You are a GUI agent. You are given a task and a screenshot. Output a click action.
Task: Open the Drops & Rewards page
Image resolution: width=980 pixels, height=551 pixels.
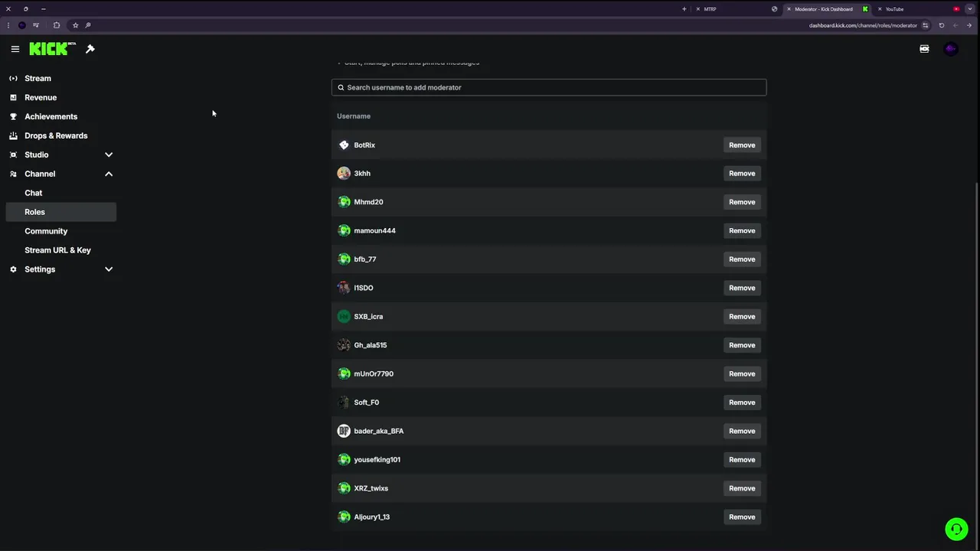(x=56, y=135)
